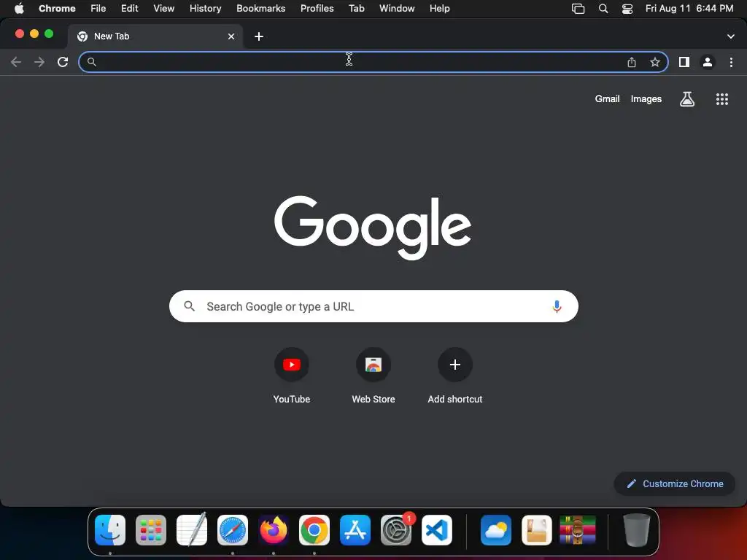Open the Profiles menu
Viewport: 747px width, 560px height.
click(x=317, y=9)
